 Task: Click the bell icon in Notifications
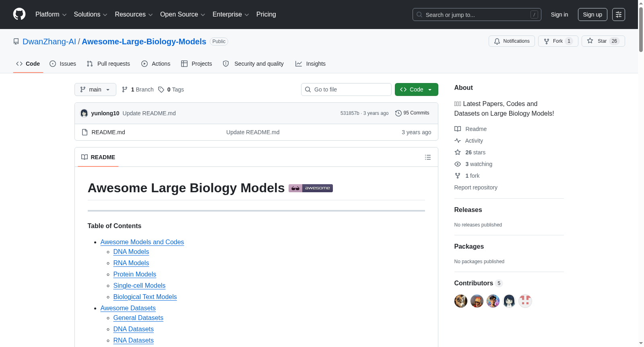coord(497,41)
